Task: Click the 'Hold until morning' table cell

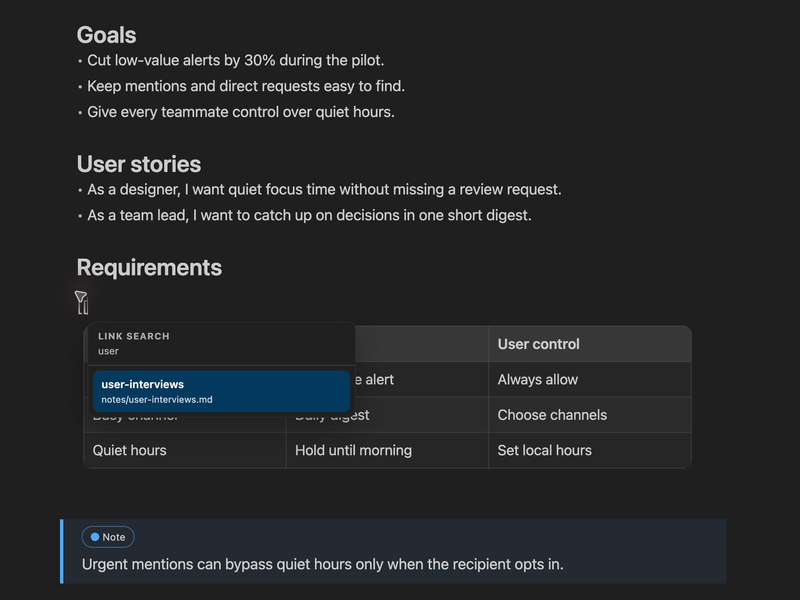Action: coord(387,450)
